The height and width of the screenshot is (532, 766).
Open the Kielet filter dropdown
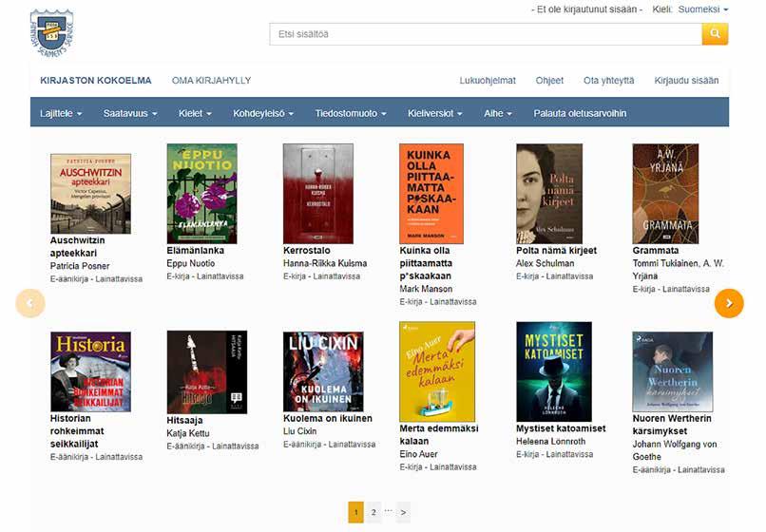pyautogui.click(x=195, y=113)
